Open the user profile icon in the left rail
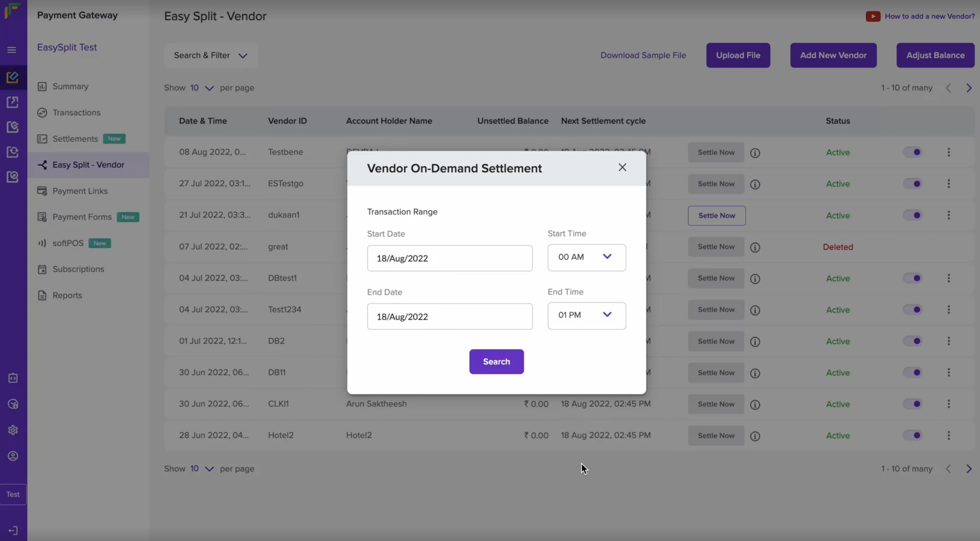 [x=13, y=456]
